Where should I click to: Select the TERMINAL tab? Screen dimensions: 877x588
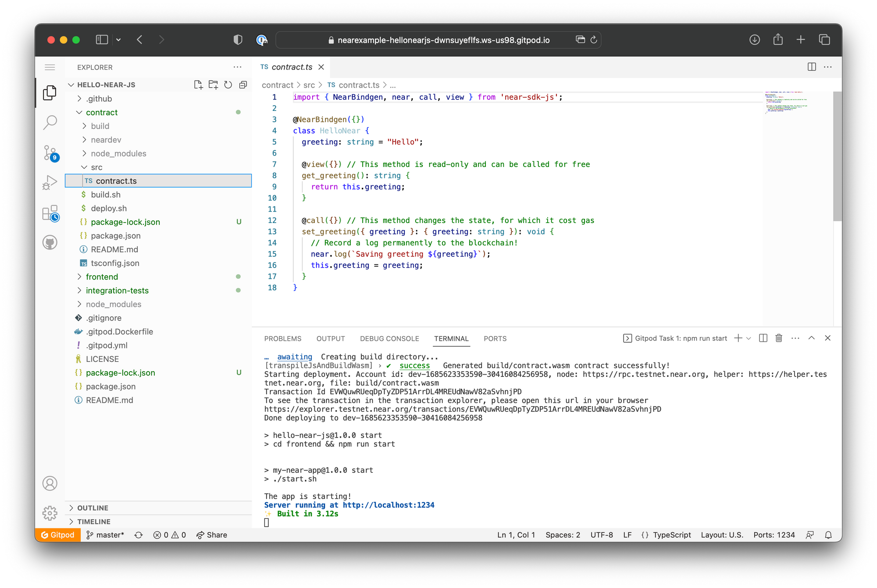(451, 339)
